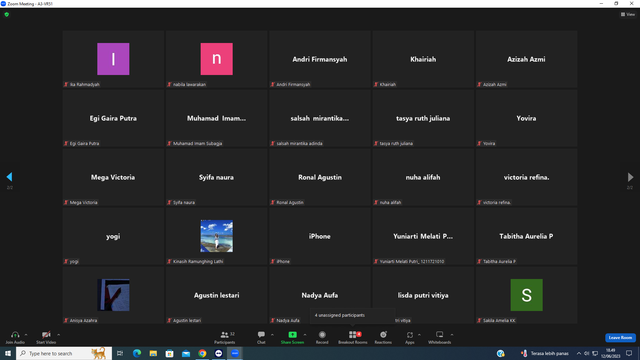Open Microsoft Store from the taskbar

click(169, 353)
